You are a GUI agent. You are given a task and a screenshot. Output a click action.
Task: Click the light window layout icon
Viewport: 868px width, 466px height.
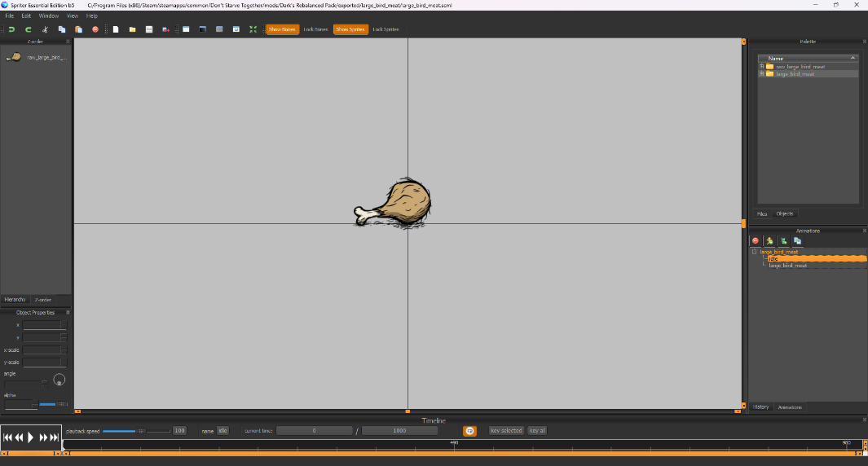[x=186, y=29]
